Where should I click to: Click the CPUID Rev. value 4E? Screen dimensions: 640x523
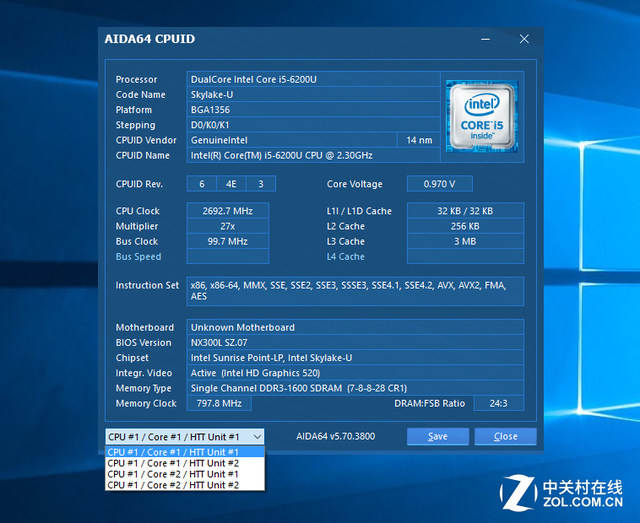coord(231,184)
